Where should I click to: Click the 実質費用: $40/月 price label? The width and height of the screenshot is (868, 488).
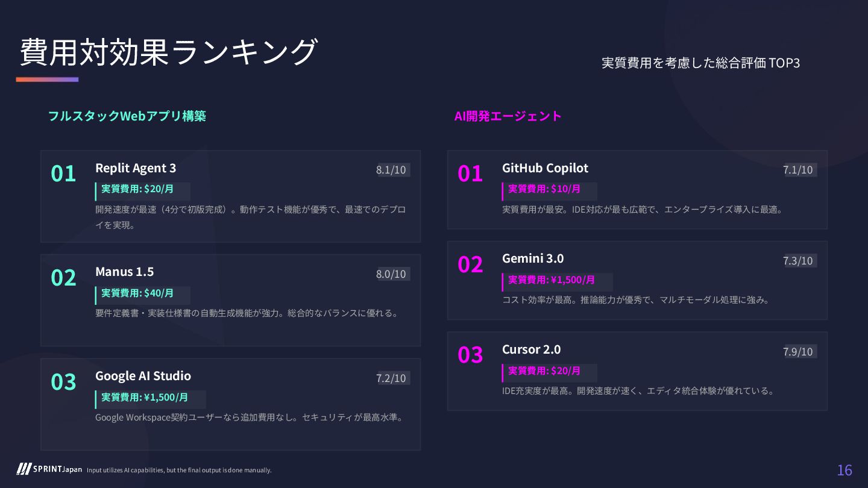click(137, 293)
